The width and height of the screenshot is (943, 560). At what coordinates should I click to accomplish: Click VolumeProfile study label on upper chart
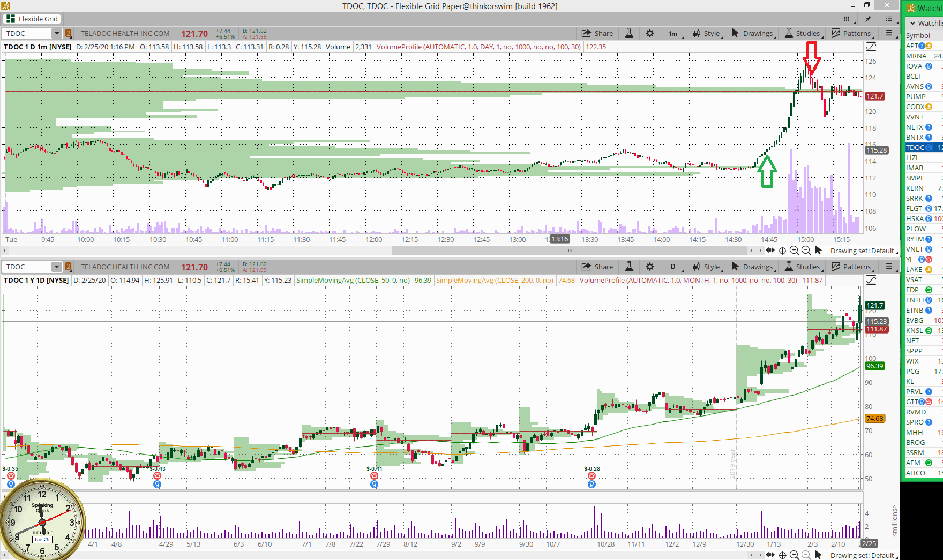coord(478,47)
